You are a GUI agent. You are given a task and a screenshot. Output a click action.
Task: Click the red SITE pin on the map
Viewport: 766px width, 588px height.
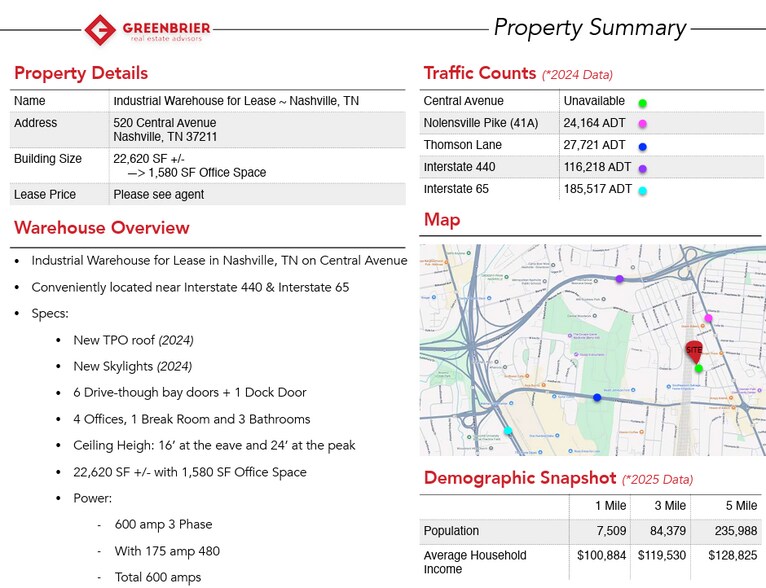pyautogui.click(x=694, y=350)
